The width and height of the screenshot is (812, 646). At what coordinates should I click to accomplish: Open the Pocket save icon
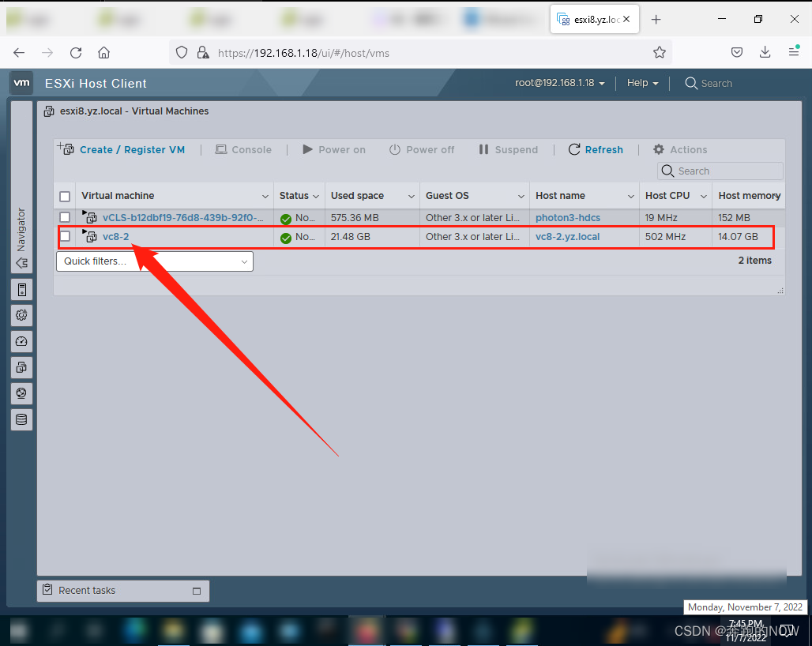(x=737, y=52)
